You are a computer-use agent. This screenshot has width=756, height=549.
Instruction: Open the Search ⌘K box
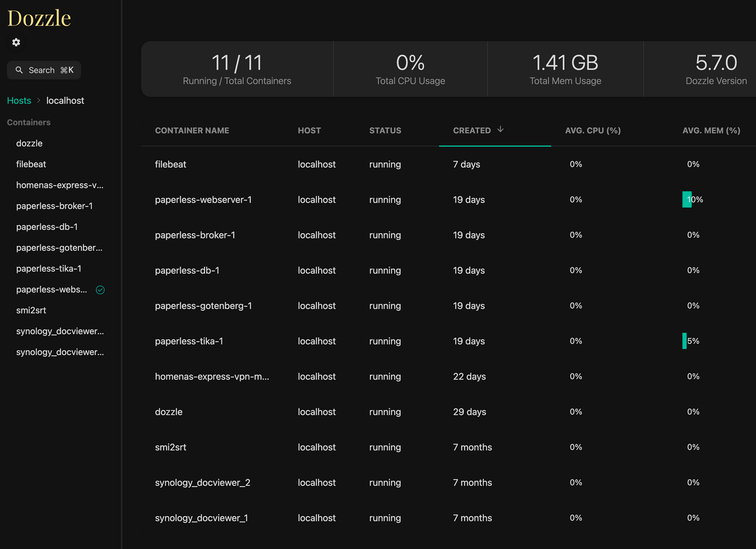click(44, 70)
